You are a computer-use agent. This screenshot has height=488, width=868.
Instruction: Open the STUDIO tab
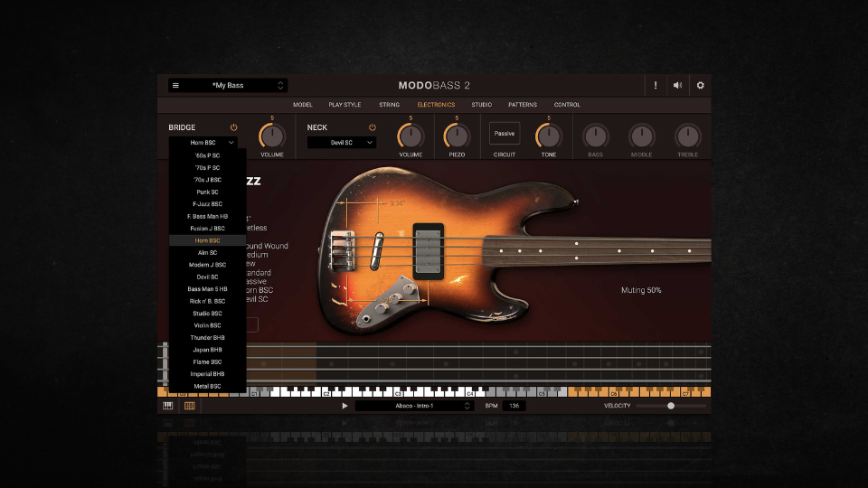point(482,105)
